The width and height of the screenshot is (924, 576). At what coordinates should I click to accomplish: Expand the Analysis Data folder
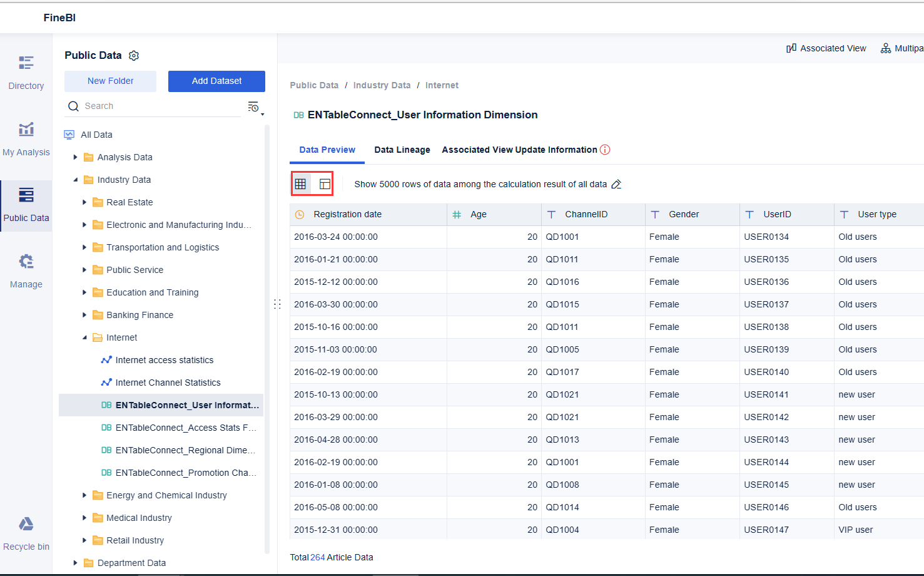tap(76, 157)
